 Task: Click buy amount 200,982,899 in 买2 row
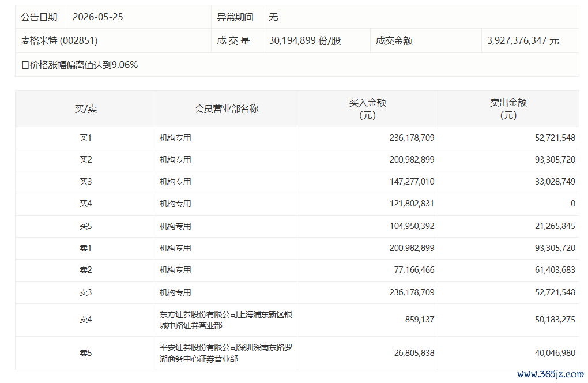pyautogui.click(x=412, y=160)
